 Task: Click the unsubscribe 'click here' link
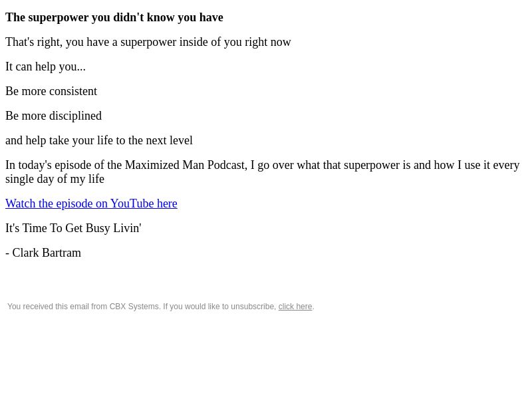pos(295,307)
